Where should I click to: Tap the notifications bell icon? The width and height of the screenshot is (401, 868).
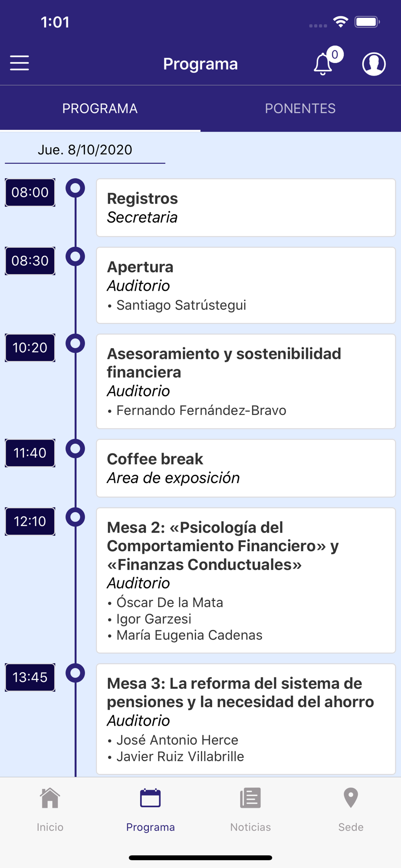click(x=323, y=64)
